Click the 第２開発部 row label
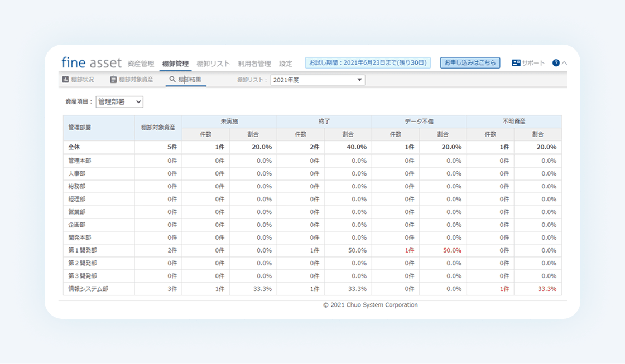Image resolution: width=625 pixels, height=364 pixels. coord(82,263)
